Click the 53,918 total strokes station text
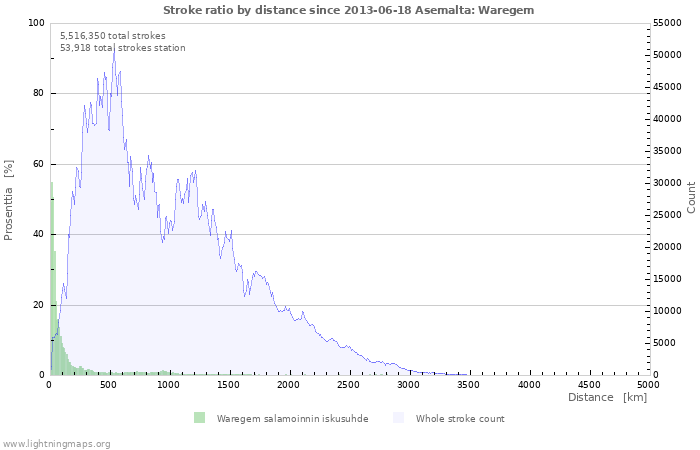Image resolution: width=700 pixels, height=450 pixels. click(x=123, y=48)
